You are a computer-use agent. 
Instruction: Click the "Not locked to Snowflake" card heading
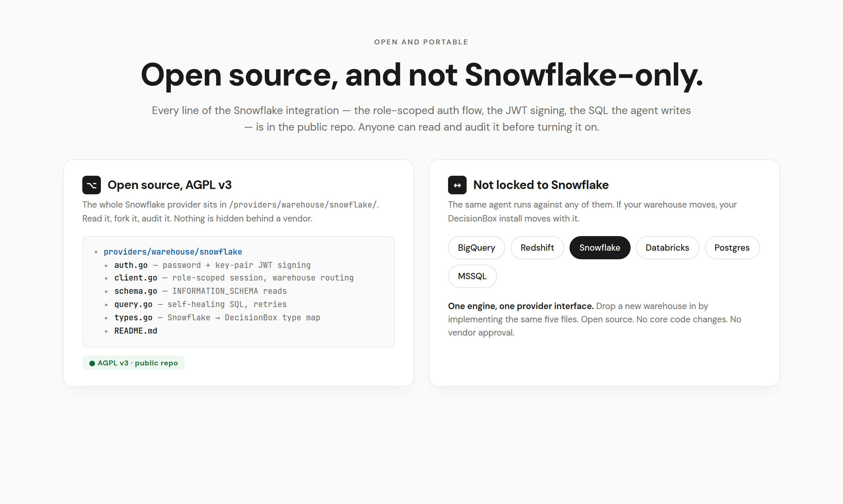pos(541,185)
